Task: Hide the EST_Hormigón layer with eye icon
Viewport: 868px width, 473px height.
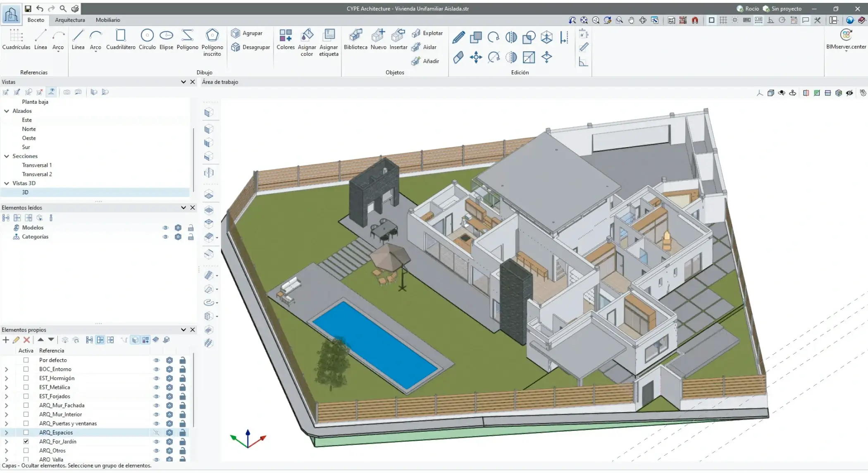Action: coord(156,378)
